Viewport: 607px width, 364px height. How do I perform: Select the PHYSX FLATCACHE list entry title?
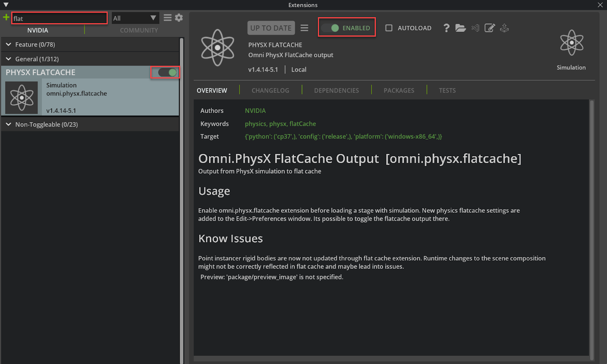[41, 72]
